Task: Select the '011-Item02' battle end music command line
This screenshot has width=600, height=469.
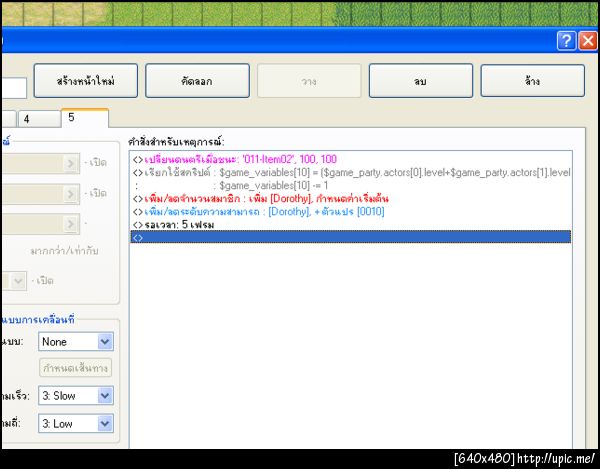Action: pos(351,160)
